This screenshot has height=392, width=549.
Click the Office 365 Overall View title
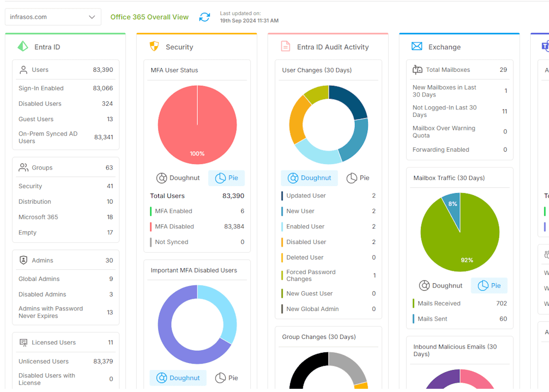[x=149, y=17]
